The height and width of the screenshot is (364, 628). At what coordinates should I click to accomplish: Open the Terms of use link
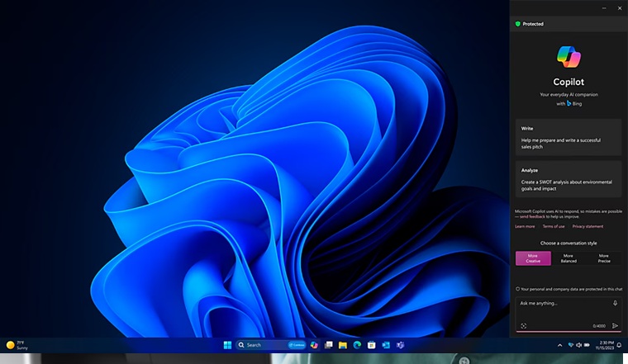click(x=554, y=226)
